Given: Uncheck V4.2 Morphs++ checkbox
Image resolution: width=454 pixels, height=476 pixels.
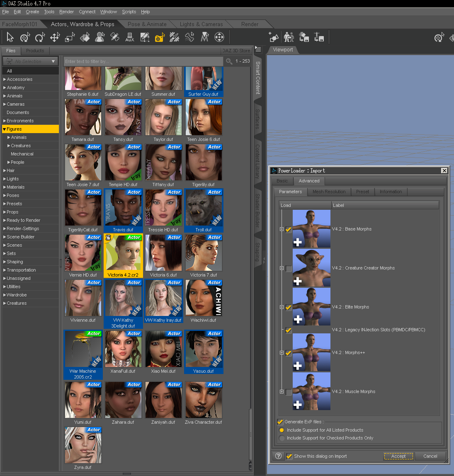Looking at the screenshot, I should (289, 353).
